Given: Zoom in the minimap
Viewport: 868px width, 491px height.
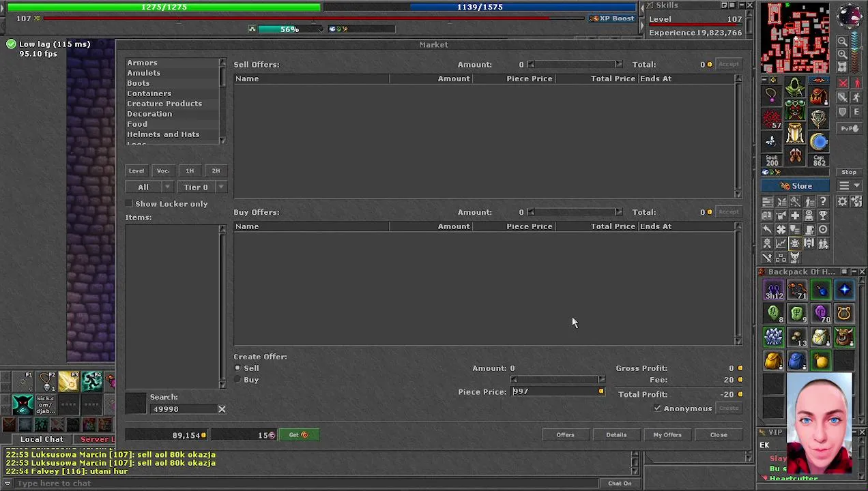Looking at the screenshot, I should point(843,55).
